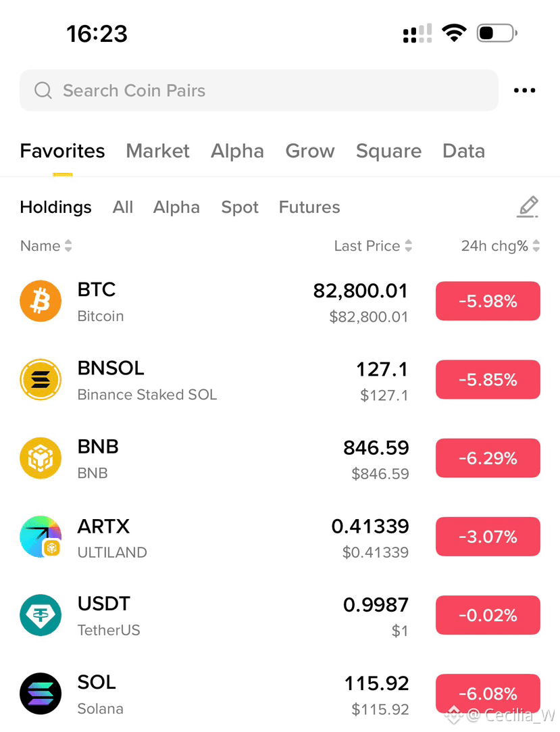Image resolution: width=560 pixels, height=732 pixels.
Task: Tap the three-dot more options icon
Action: point(524,91)
